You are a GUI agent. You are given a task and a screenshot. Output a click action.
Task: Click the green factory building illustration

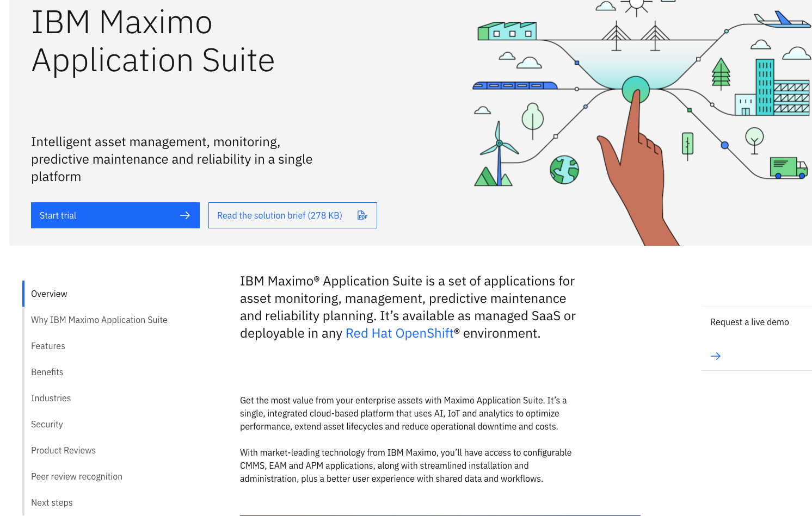click(x=507, y=31)
